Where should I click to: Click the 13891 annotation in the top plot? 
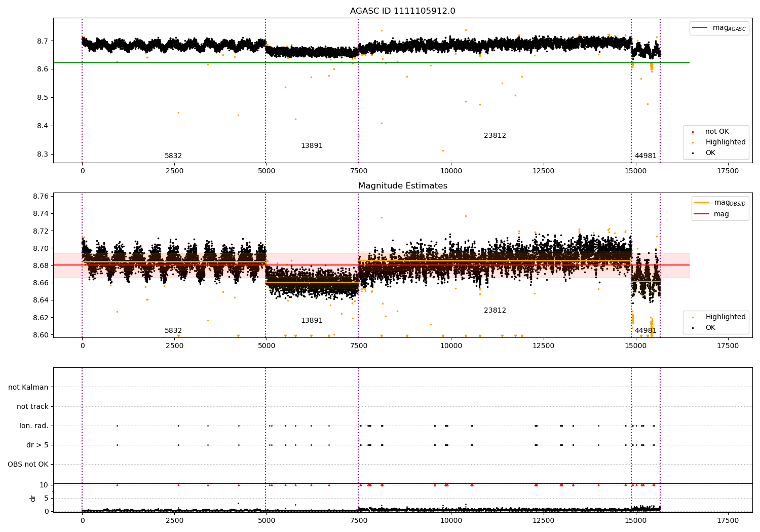[x=312, y=146]
